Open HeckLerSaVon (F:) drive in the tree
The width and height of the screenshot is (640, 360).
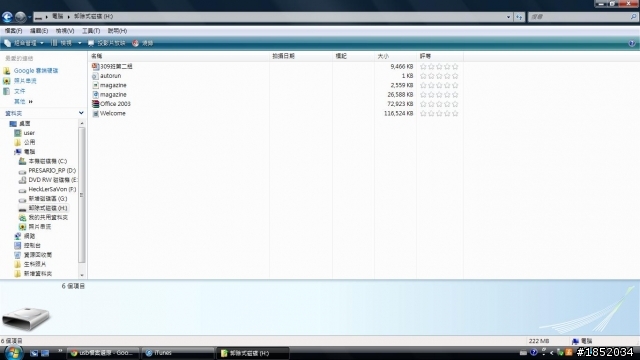[47, 189]
